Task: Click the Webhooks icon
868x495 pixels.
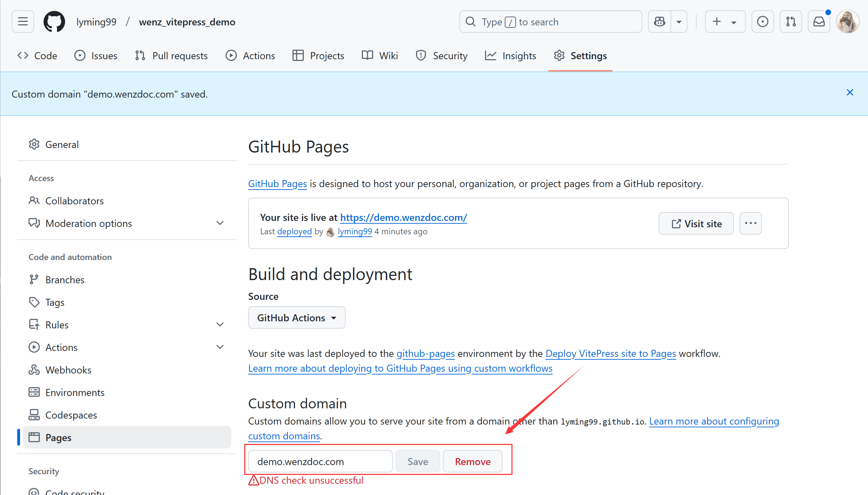Action: pos(34,370)
